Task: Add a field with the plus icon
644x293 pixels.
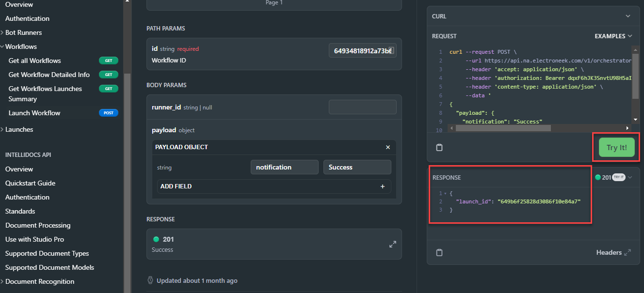Action: tap(383, 186)
